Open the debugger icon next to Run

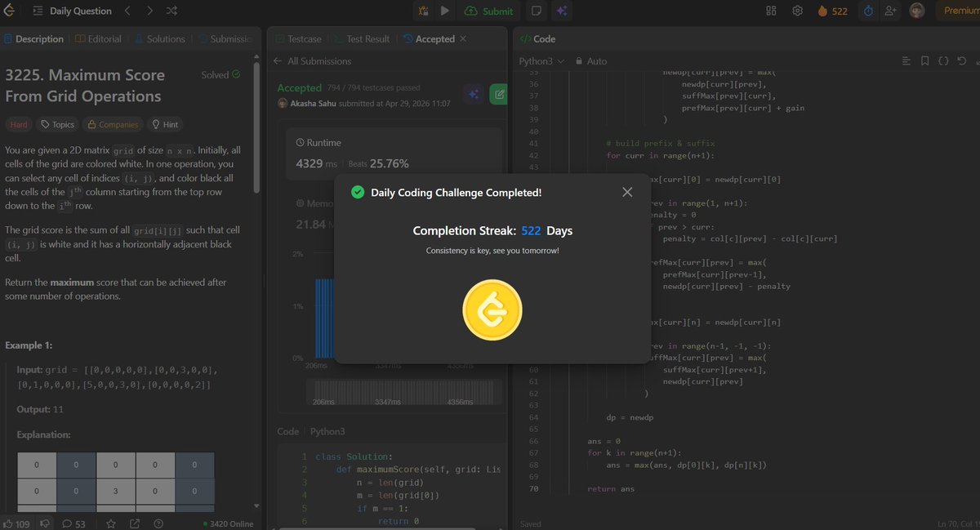pos(423,11)
